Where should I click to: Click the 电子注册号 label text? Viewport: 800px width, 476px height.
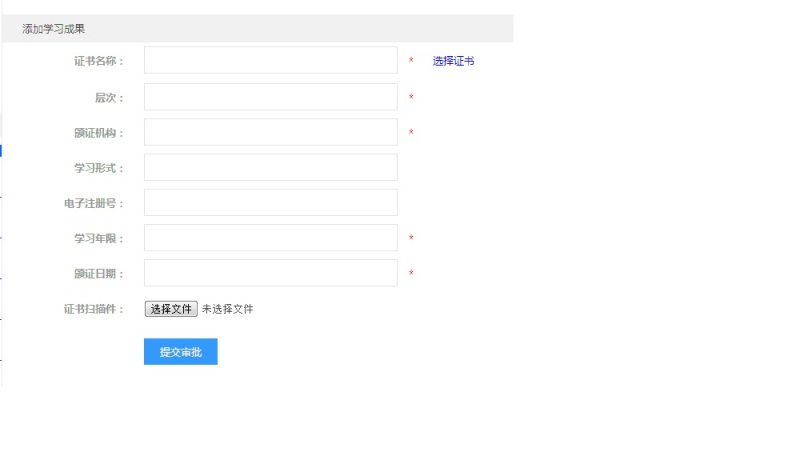93,204
